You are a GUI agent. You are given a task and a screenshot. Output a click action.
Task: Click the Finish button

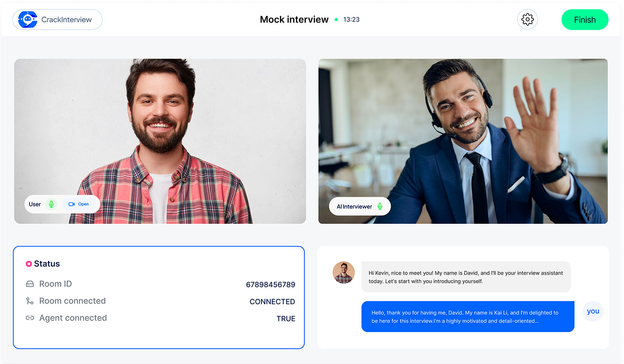pos(585,20)
